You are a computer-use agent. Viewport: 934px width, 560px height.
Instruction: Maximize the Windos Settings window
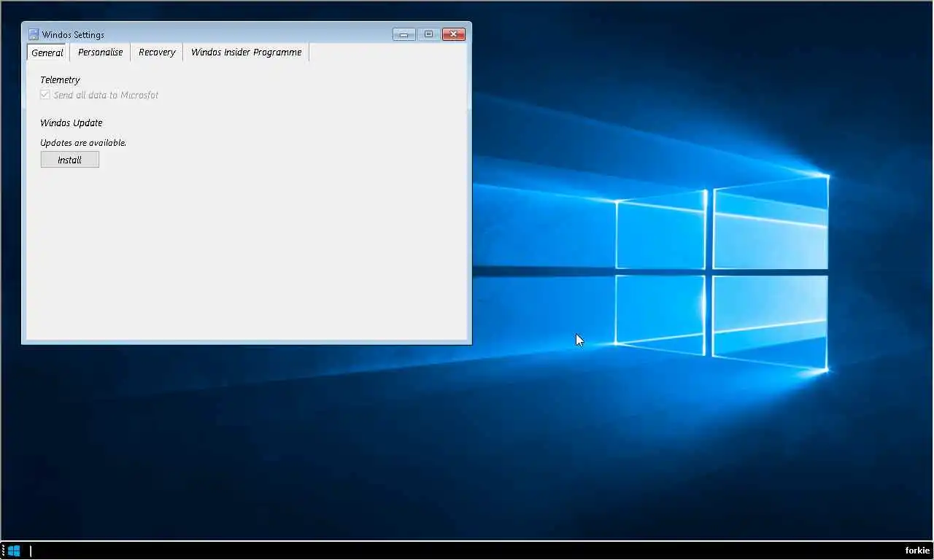click(x=429, y=34)
